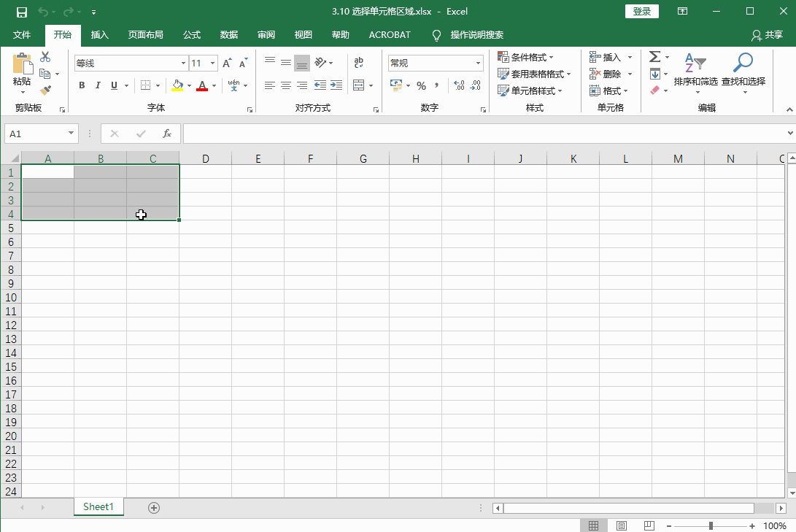The width and height of the screenshot is (796, 532).
Task: Open the 数据 ribbon tab
Action: point(228,34)
